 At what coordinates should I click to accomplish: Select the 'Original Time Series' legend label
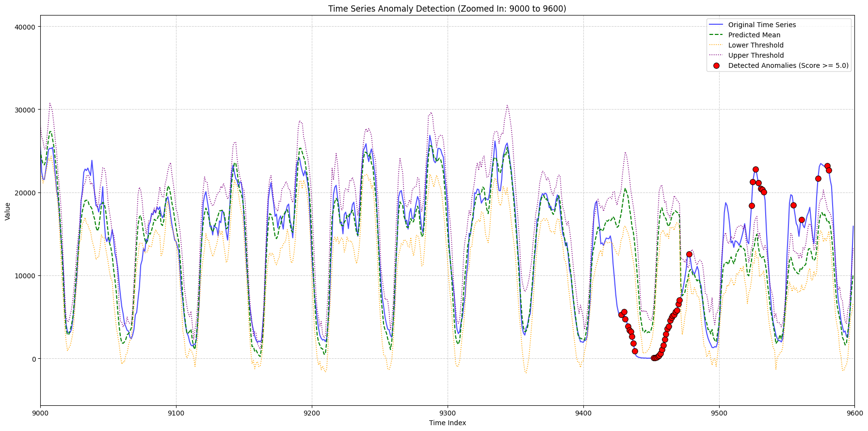(x=762, y=25)
